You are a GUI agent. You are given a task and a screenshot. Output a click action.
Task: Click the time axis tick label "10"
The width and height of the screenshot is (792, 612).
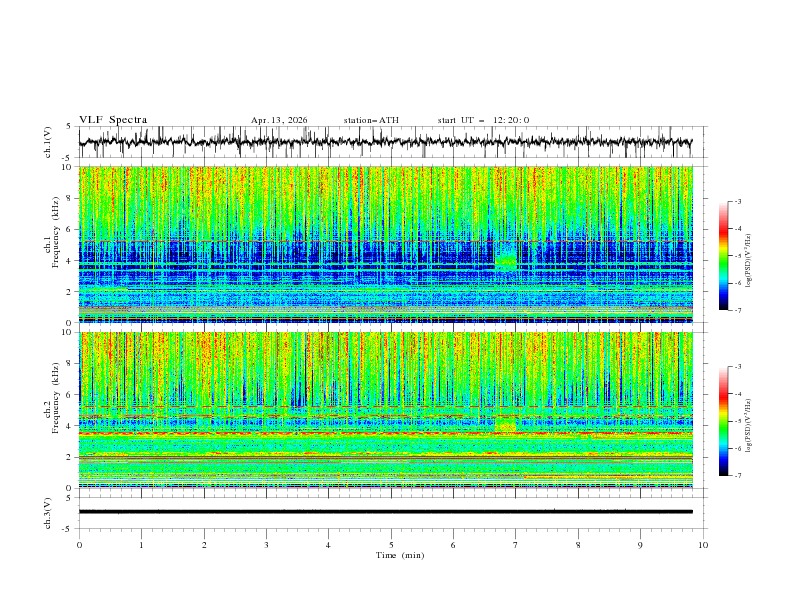(x=703, y=545)
